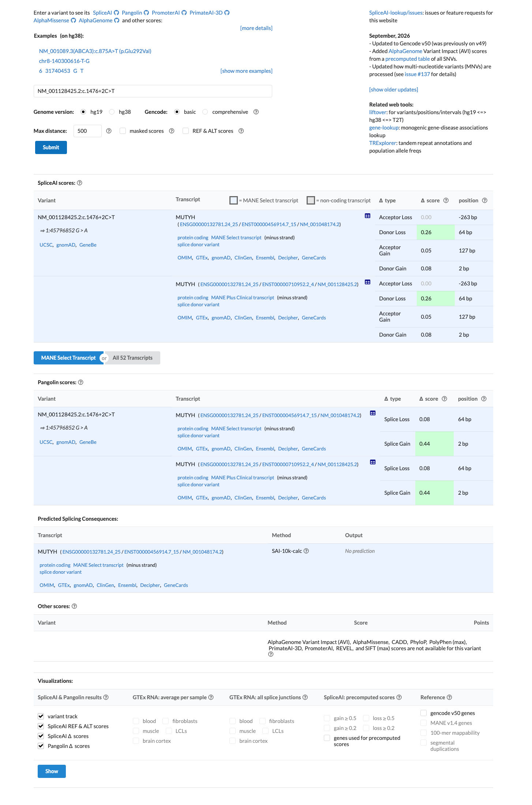Select the comprehensive Gencode option
This screenshot has height=805, width=532.
[205, 112]
